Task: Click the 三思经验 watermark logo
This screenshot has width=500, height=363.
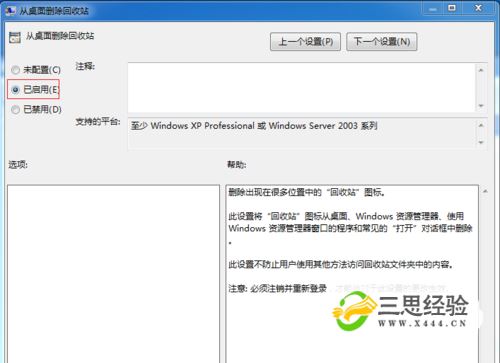Action: (401, 311)
